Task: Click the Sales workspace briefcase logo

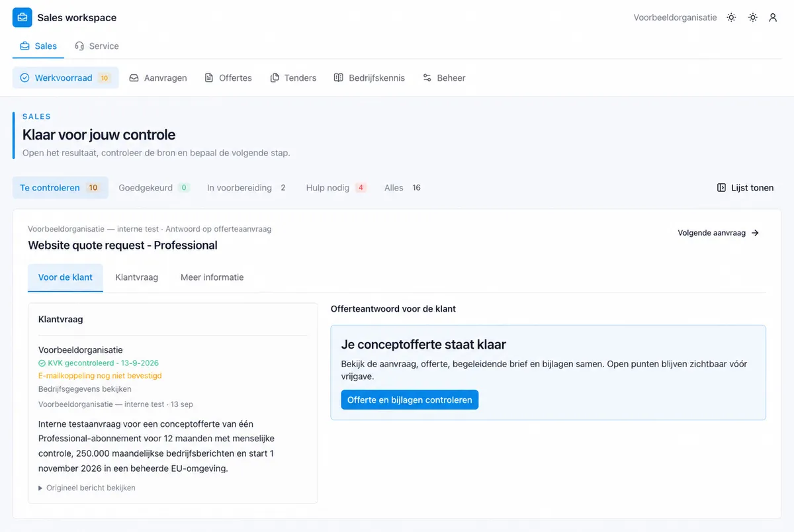Action: [x=22, y=18]
